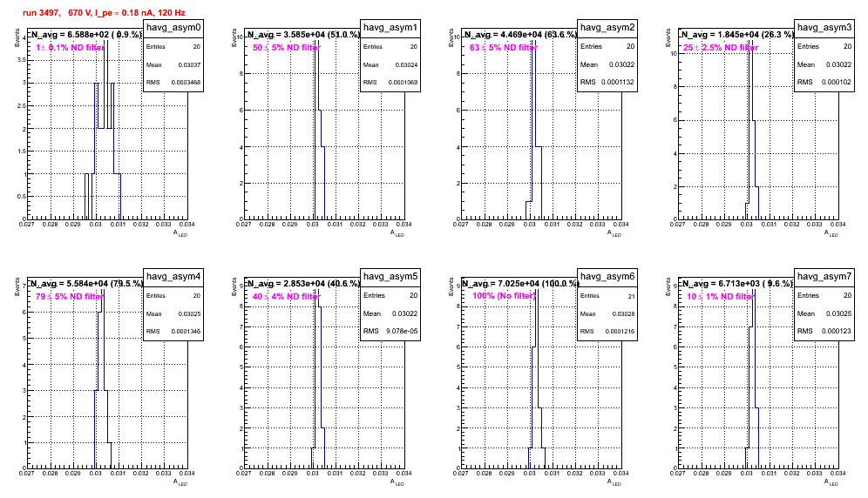Select the havg_asym4 stats box title
Screen dimensions: 868x498
pos(173,277)
